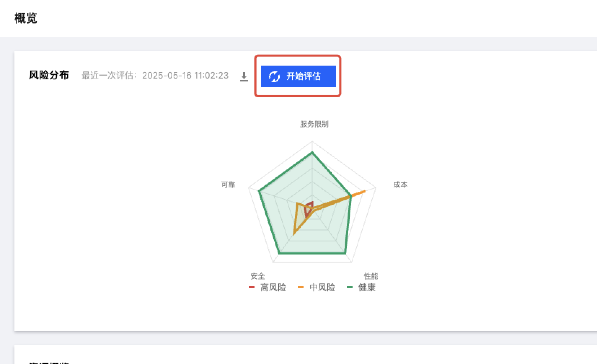Click the red 高风险 legend marker
The height and width of the screenshot is (364, 597).
click(x=252, y=287)
